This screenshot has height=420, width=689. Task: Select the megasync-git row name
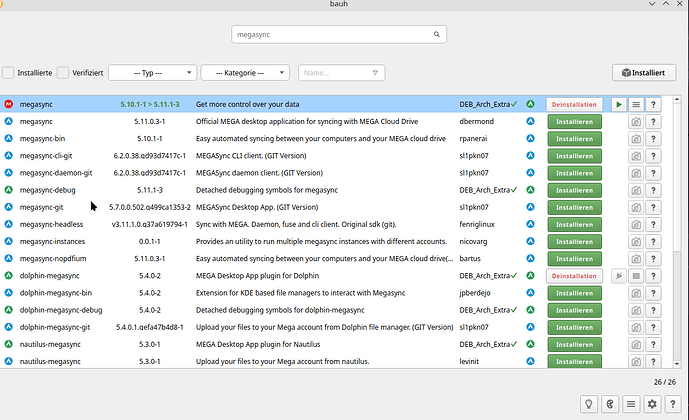pos(41,207)
